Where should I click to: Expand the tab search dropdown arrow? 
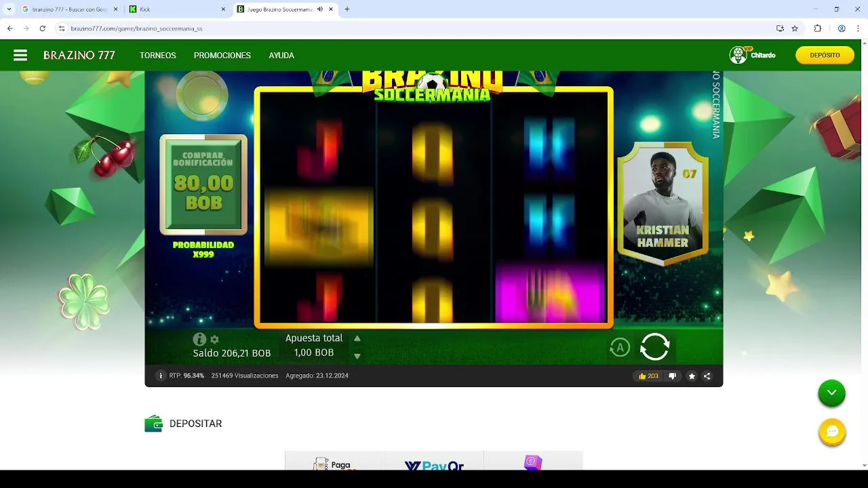tap(9, 9)
